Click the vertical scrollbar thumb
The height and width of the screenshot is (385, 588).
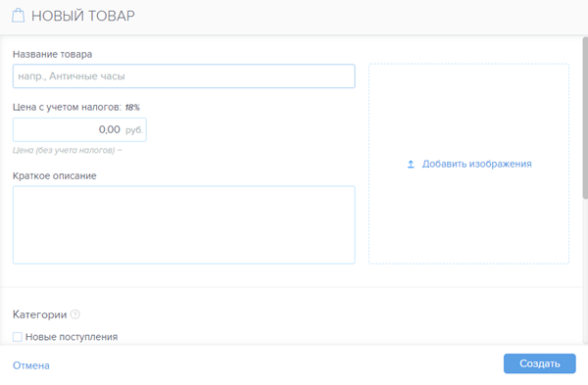(585, 118)
